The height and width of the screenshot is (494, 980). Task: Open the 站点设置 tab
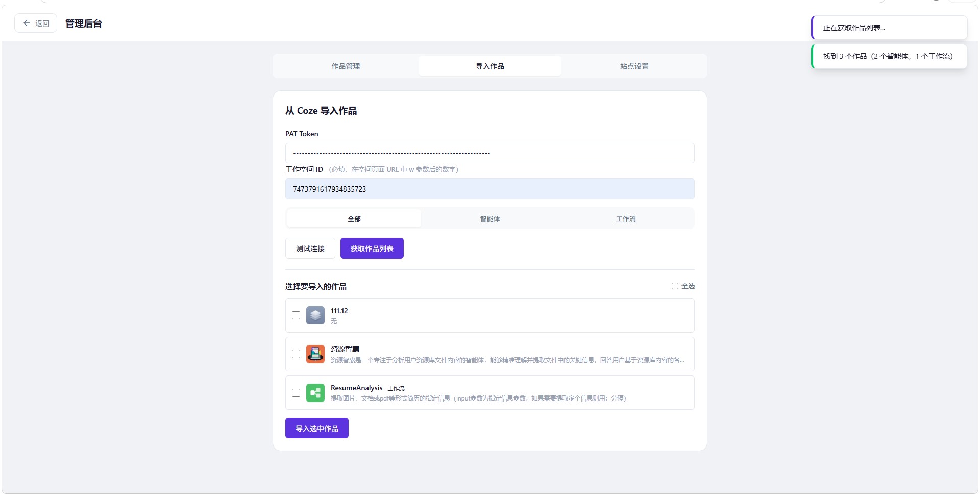634,66
